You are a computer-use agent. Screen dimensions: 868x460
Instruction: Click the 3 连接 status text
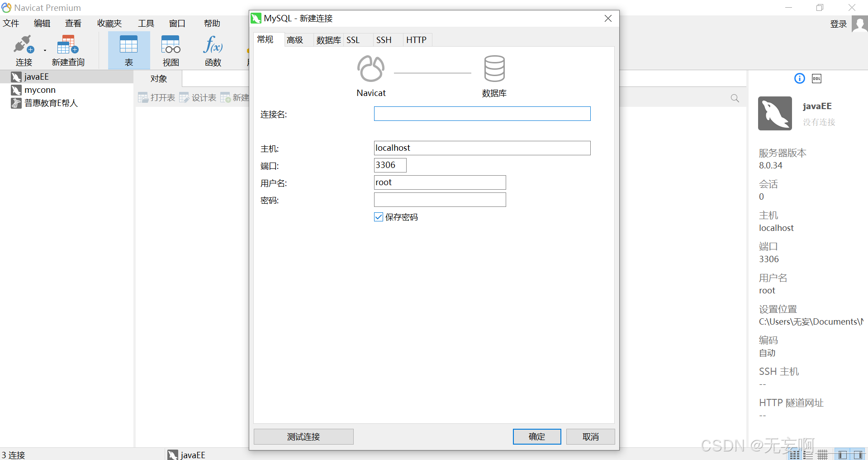[x=14, y=455]
